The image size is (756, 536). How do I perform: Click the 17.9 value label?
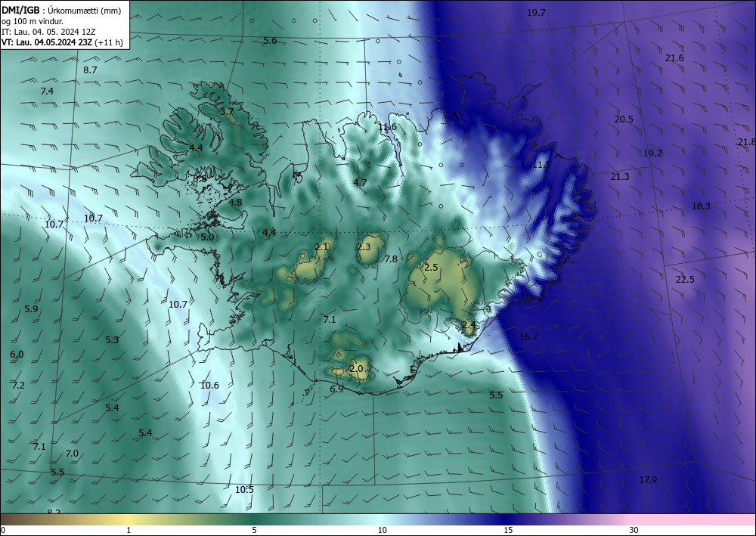pos(648,479)
